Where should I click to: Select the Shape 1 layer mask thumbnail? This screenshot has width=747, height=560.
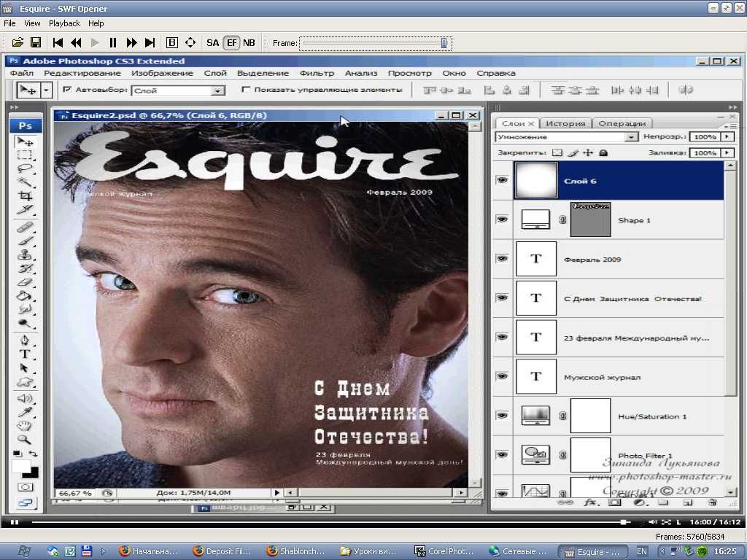[x=590, y=219]
